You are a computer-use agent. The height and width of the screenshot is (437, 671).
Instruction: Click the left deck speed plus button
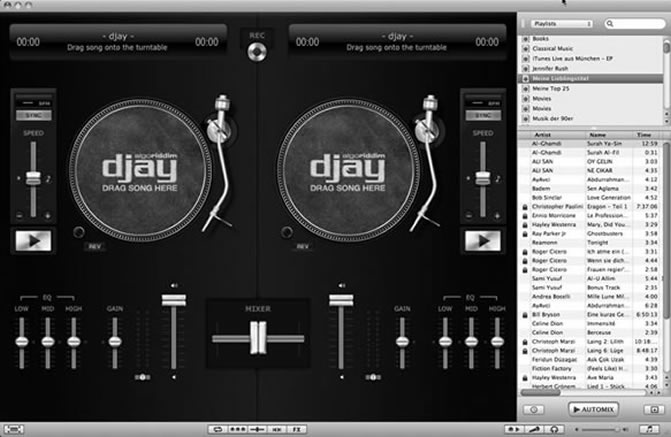click(48, 216)
